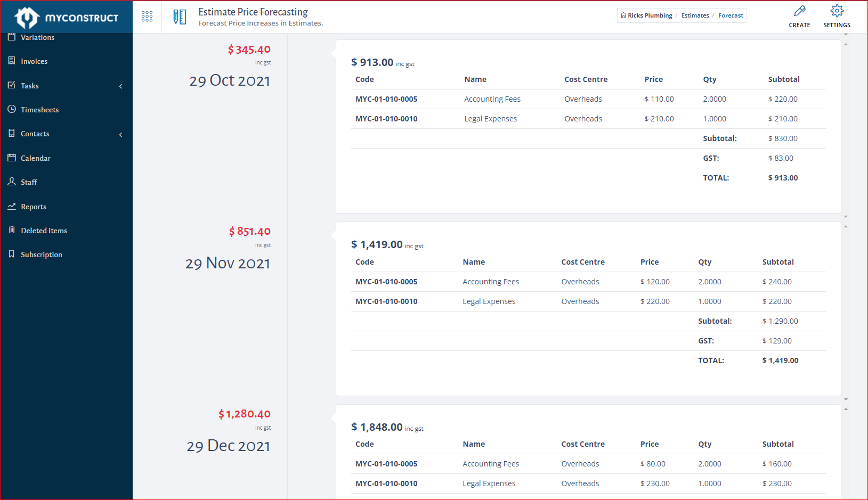
Task: Click the Create pencil icon
Action: [x=799, y=11]
